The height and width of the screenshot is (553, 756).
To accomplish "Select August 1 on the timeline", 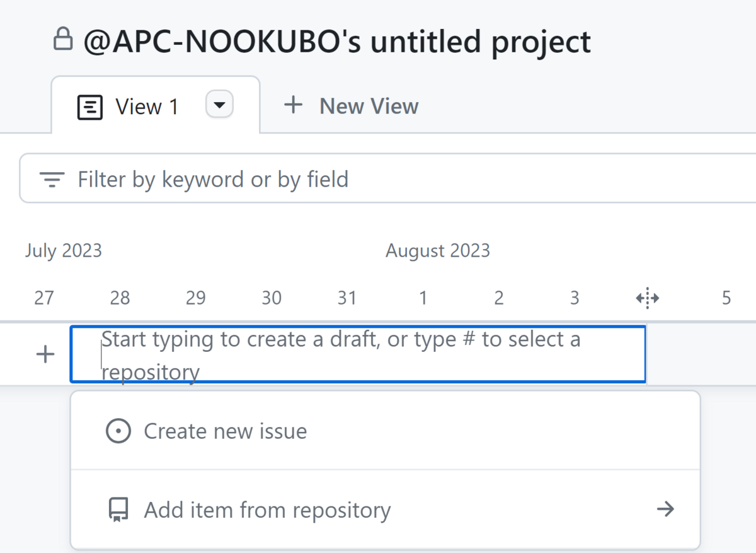I will tap(423, 298).
